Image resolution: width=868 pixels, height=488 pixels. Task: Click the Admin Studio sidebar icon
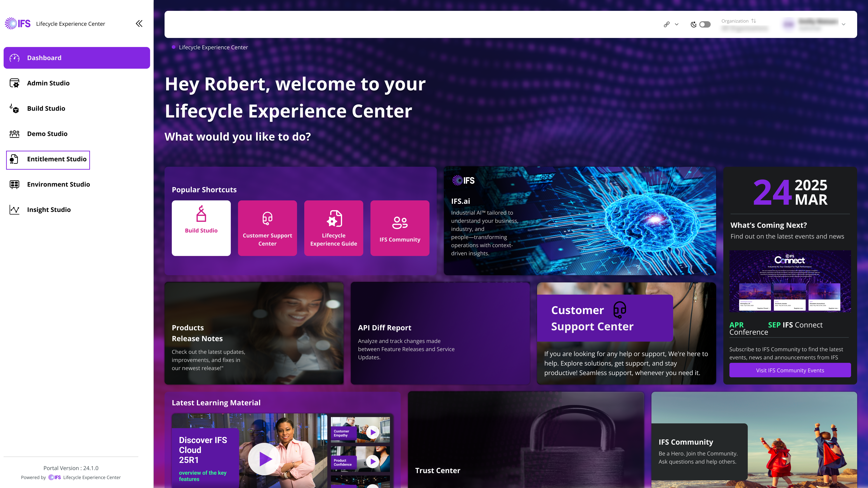(14, 83)
